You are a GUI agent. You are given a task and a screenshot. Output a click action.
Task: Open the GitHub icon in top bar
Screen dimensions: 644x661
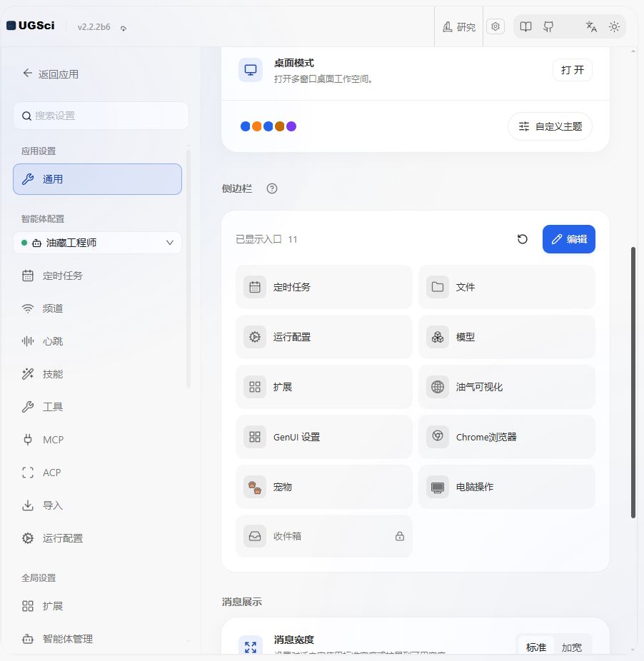[548, 27]
